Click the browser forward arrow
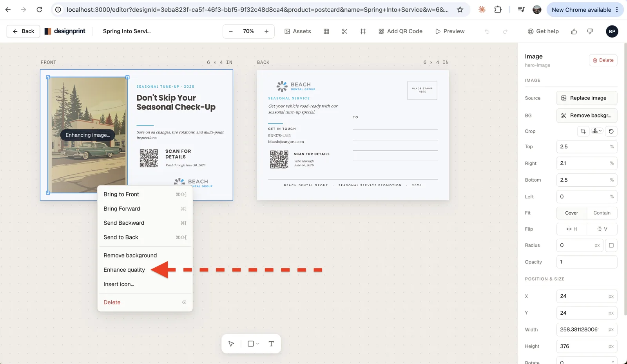Viewport: 627px width, 364px height. (24, 9)
